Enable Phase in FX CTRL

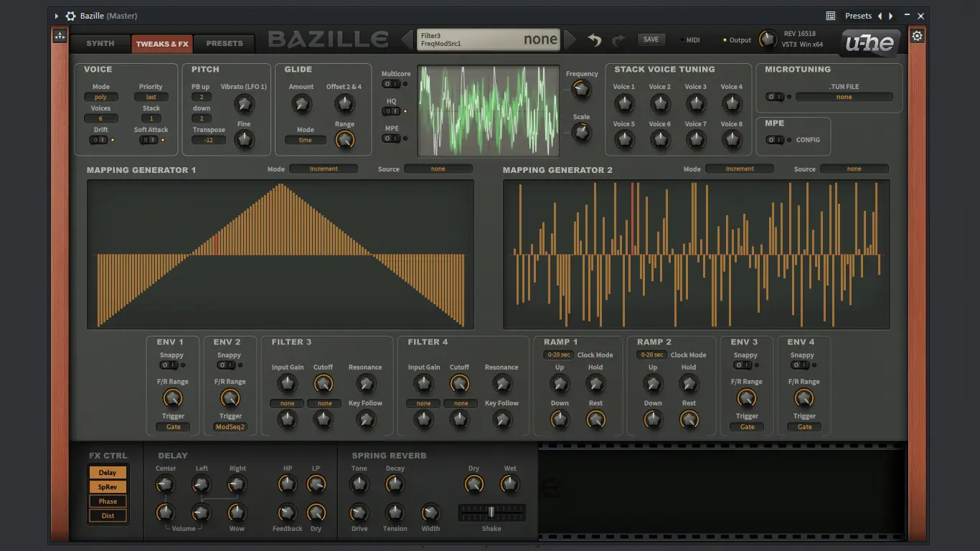pyautogui.click(x=108, y=501)
